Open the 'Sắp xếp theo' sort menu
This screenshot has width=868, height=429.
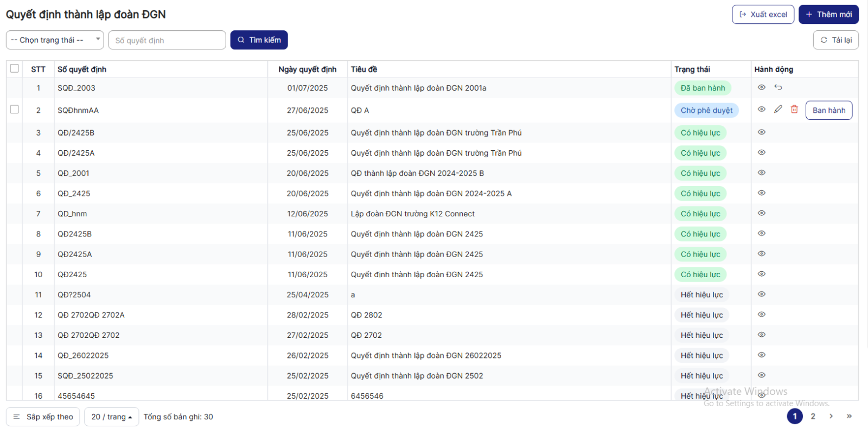tap(43, 417)
